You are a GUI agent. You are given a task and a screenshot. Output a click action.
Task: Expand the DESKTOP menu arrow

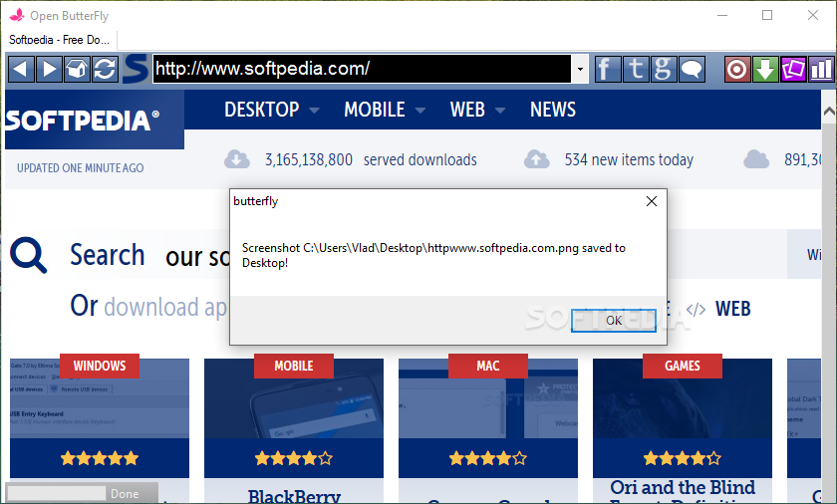tap(315, 111)
